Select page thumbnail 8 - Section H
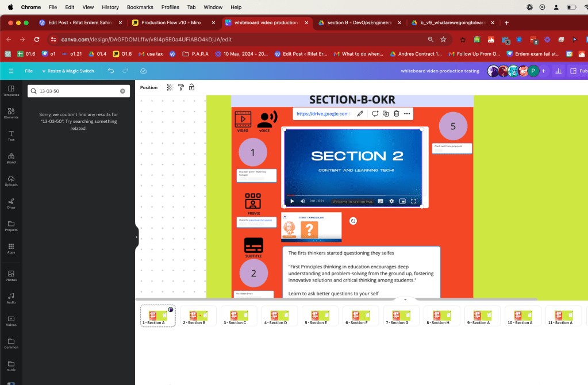 442,316
